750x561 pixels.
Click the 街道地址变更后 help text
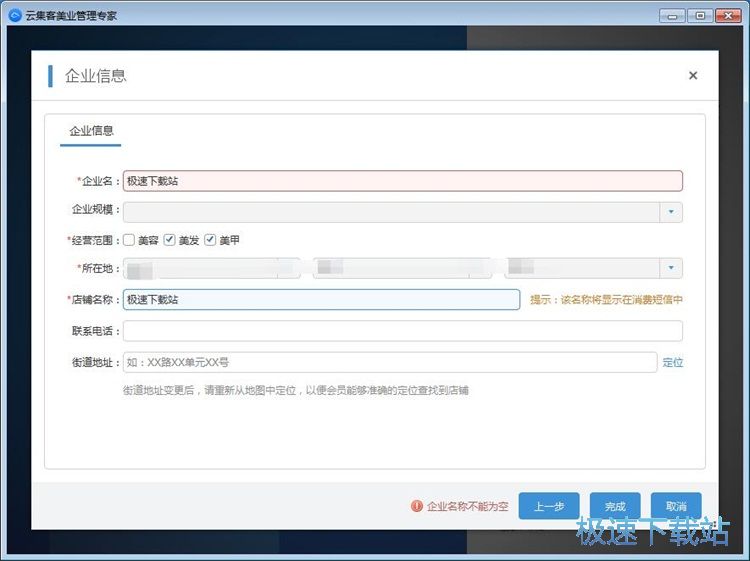click(296, 390)
